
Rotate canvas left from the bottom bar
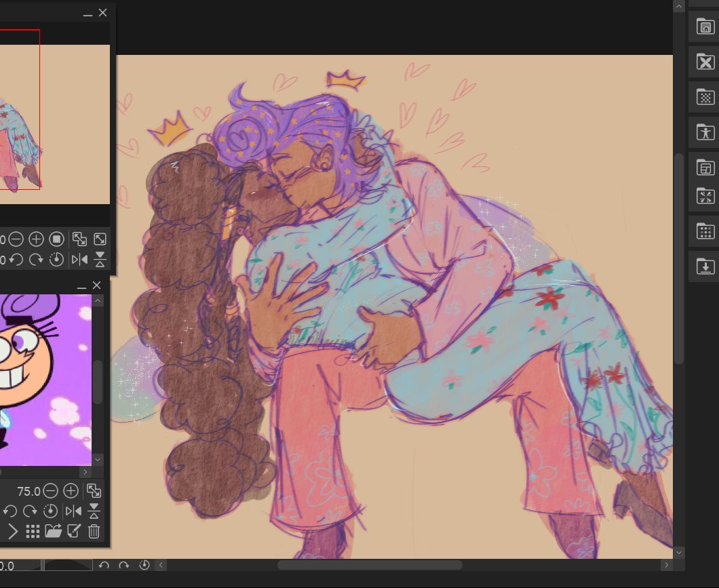pyautogui.click(x=104, y=565)
